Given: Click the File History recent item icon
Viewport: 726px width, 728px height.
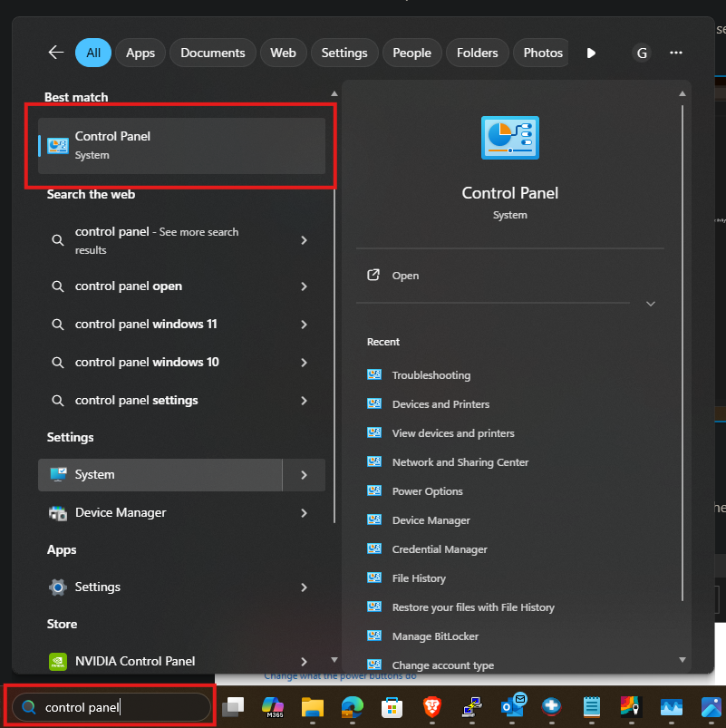Looking at the screenshot, I should click(374, 578).
